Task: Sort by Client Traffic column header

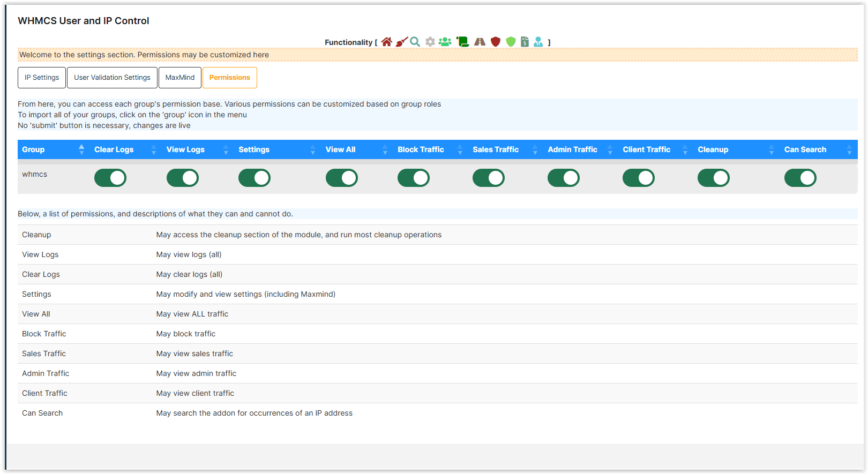Action: pyautogui.click(x=656, y=149)
